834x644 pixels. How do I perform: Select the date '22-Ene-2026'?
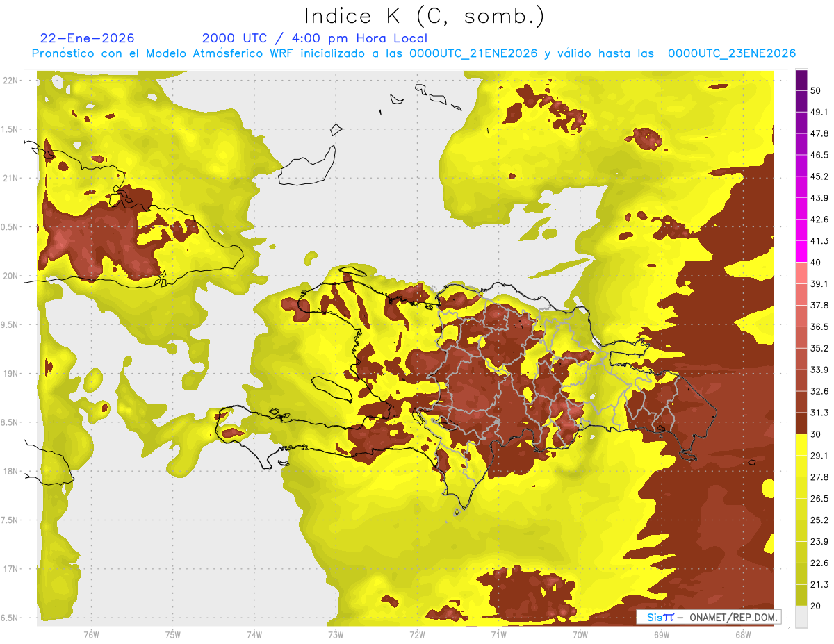88,38
